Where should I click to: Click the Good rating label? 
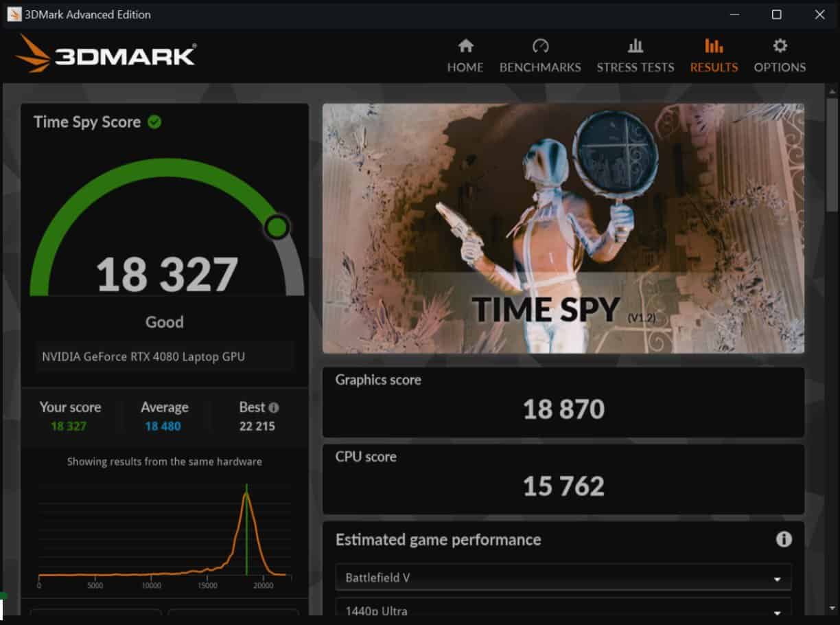click(165, 322)
